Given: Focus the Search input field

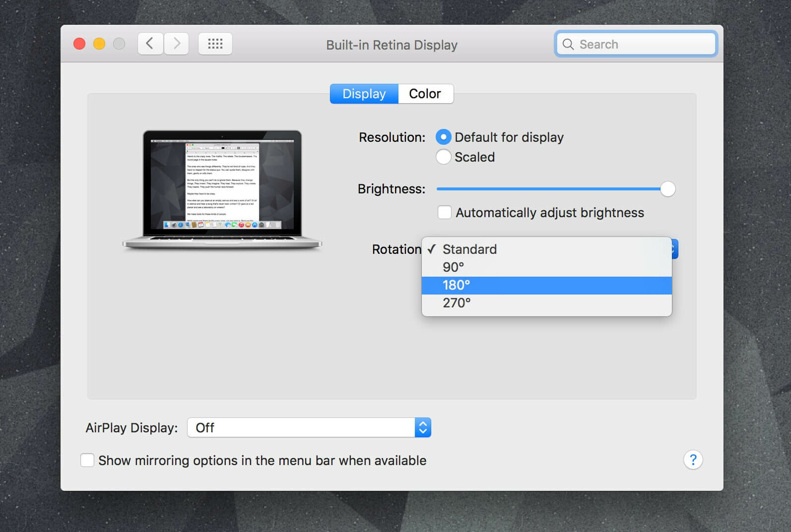Looking at the screenshot, I should 636,44.
